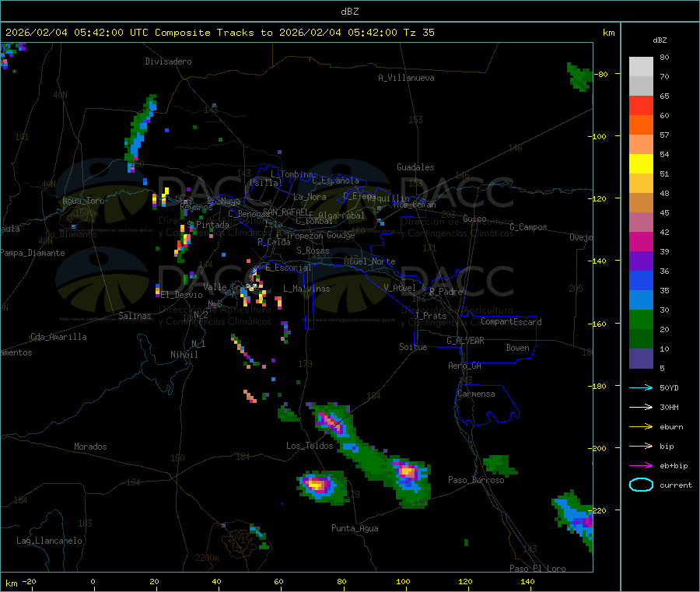Click the radar echo in the lower-right map corner
700x592 pixels.
pos(574,520)
